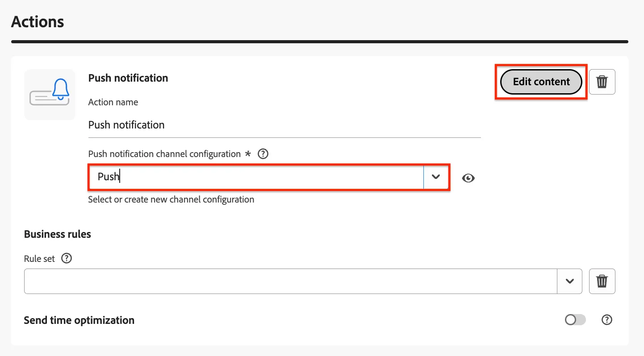Click the Edit content button
The height and width of the screenshot is (356, 644).
pos(541,82)
